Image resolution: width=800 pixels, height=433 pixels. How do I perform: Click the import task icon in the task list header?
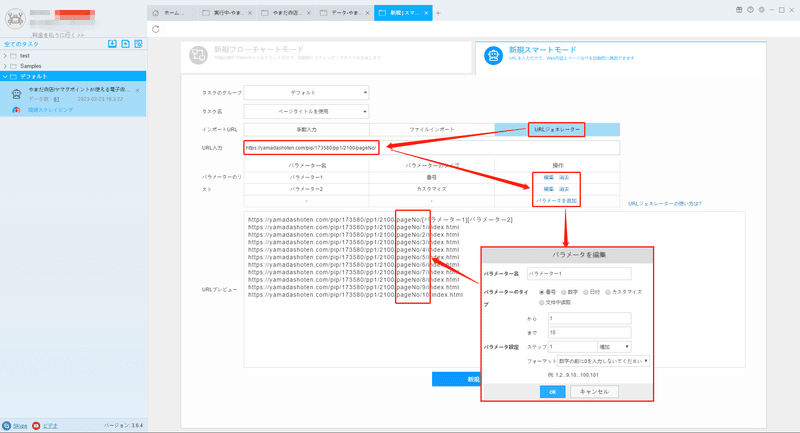click(112, 44)
